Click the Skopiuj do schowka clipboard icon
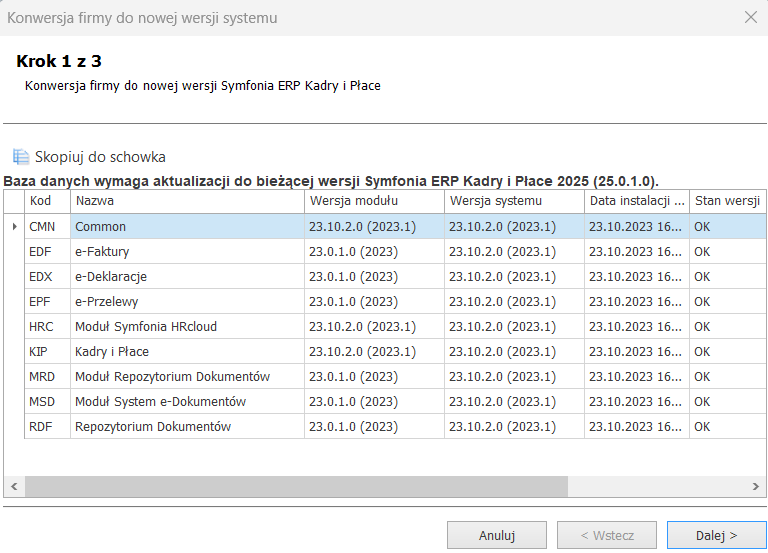This screenshot has width=768, height=553. click(21, 157)
